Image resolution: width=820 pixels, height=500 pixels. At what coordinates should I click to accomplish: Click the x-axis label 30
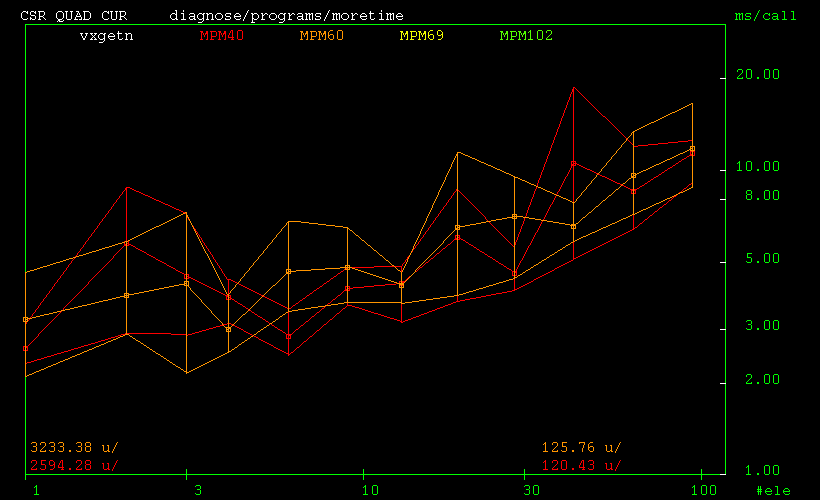pyautogui.click(x=531, y=491)
